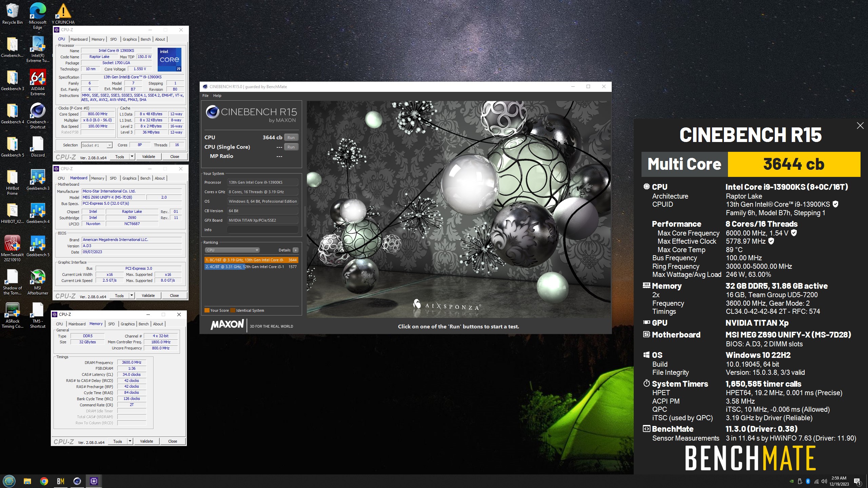Open Cinebench File menu
Image resolution: width=868 pixels, height=488 pixels.
click(205, 96)
